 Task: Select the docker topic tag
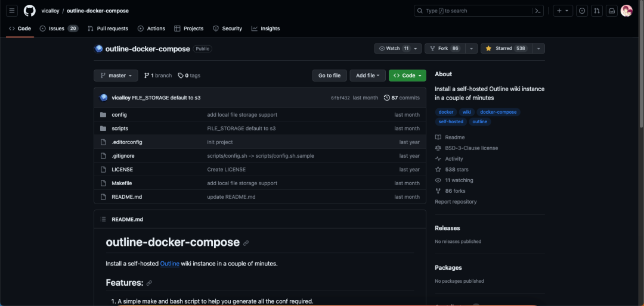click(x=446, y=112)
